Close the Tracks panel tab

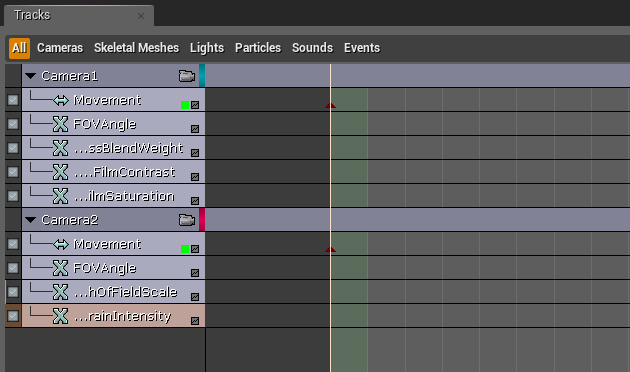141,16
